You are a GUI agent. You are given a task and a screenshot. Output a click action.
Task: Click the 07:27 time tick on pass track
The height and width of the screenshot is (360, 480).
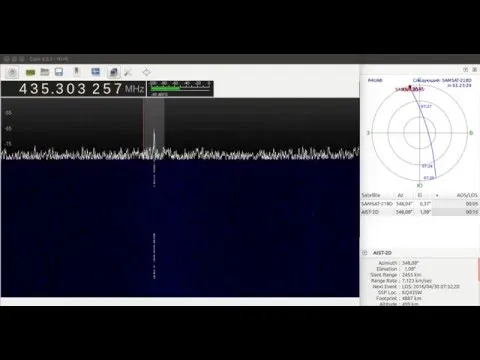pyautogui.click(x=426, y=106)
